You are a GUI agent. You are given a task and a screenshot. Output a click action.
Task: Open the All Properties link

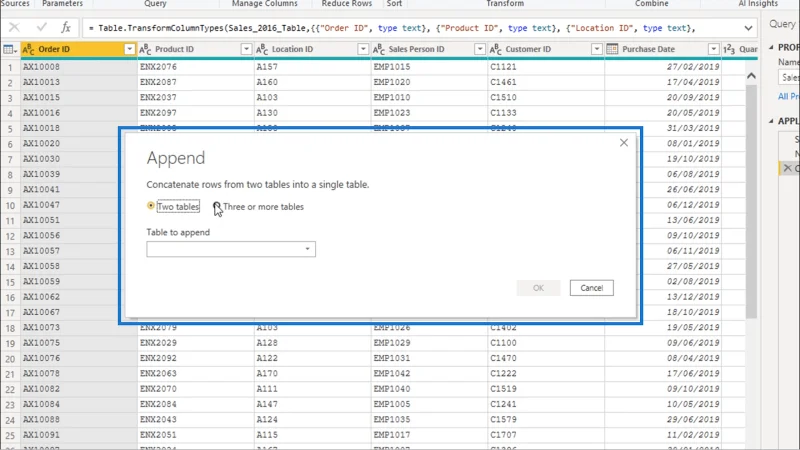click(x=789, y=96)
